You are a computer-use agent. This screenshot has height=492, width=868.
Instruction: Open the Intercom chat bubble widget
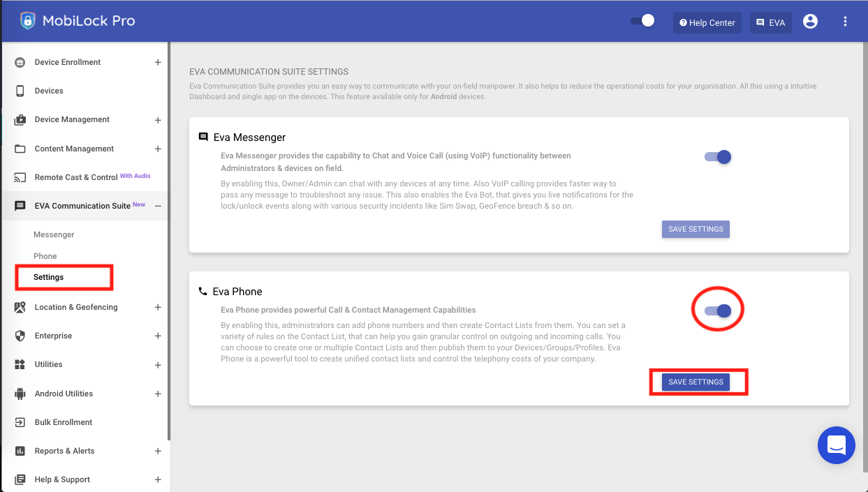click(x=837, y=445)
